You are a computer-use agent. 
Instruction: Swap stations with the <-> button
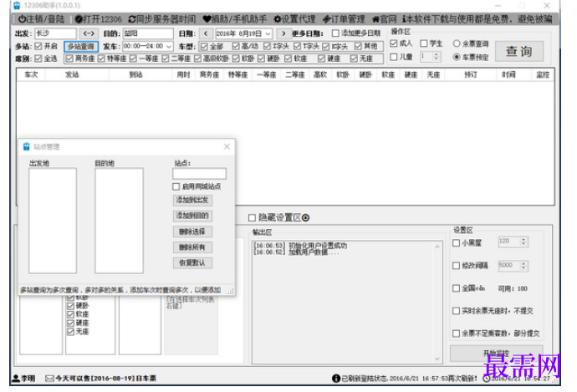pyautogui.click(x=89, y=33)
